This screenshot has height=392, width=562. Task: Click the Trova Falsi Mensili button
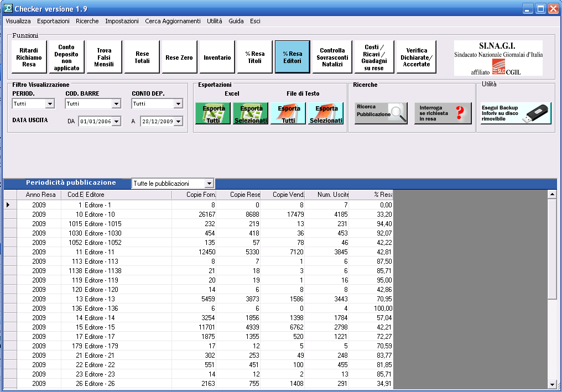coord(105,57)
